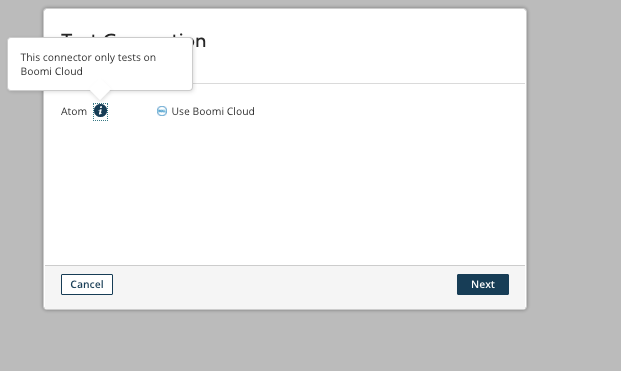Click the words "Boomi Cloud" in the tooltip

tap(51, 71)
